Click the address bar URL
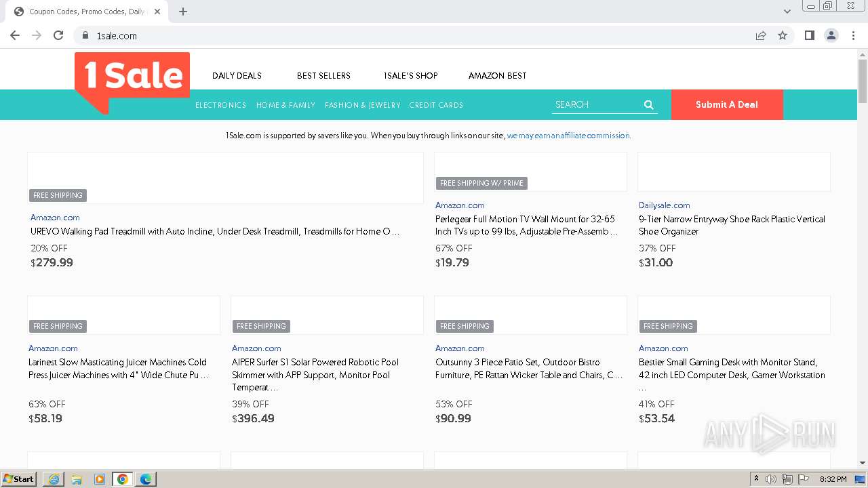The width and height of the screenshot is (868, 488). point(117,36)
